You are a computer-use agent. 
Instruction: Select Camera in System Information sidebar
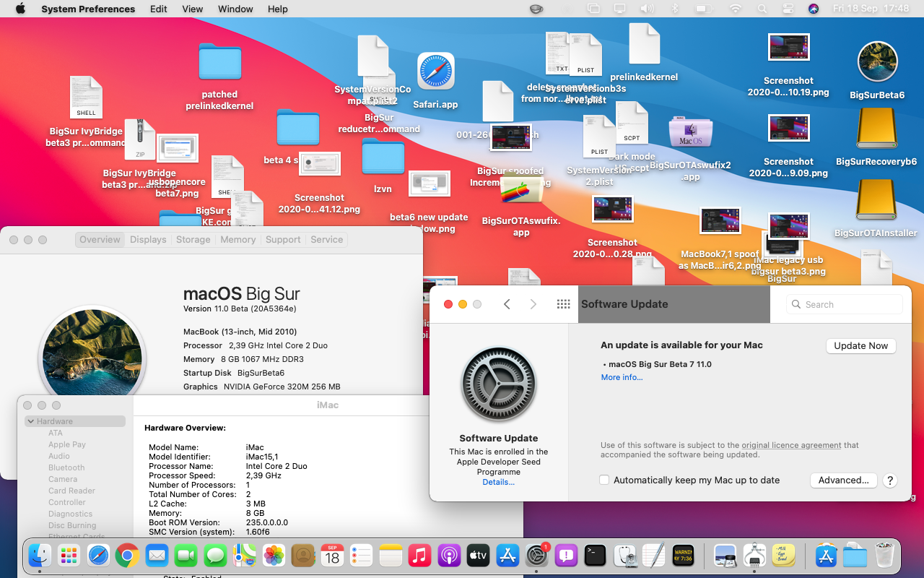pos(63,479)
